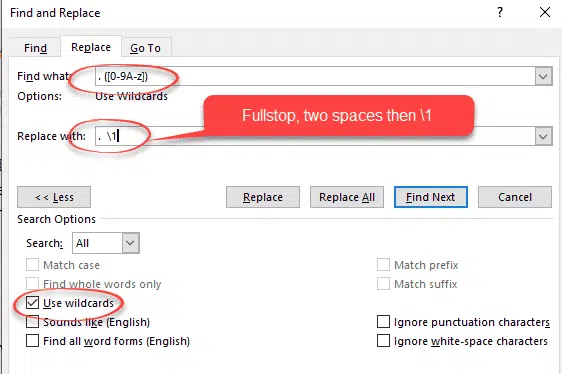This screenshot has height=374, width=562.
Task: Click into the Replace with field
Action: pyautogui.click(x=315, y=136)
